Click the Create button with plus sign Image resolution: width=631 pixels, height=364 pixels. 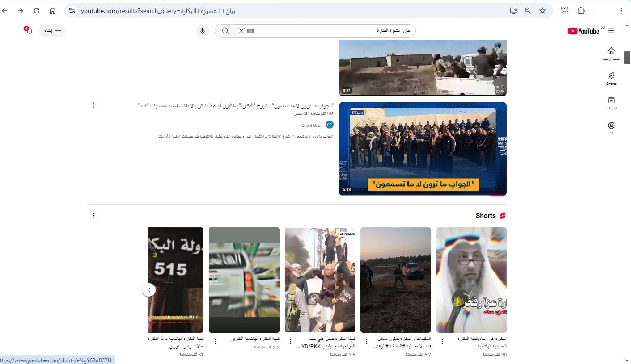click(52, 31)
